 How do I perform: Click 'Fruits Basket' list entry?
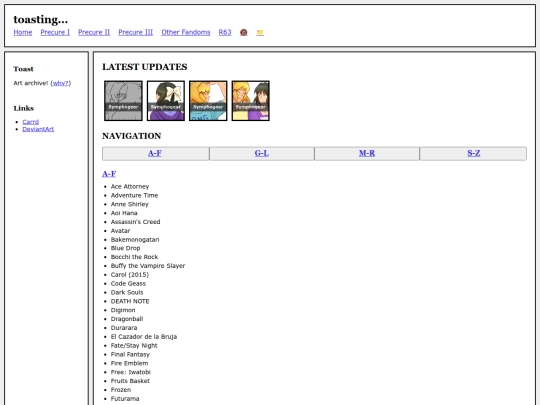130,381
